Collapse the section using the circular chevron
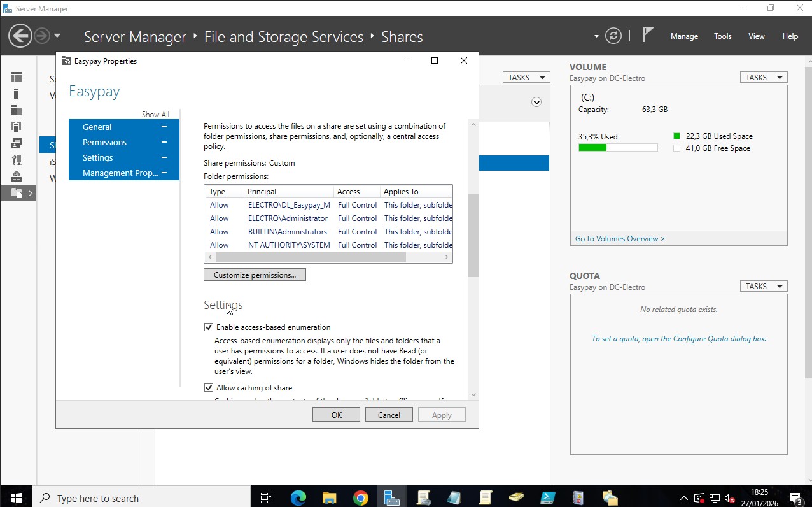This screenshot has height=507, width=812. point(536,102)
